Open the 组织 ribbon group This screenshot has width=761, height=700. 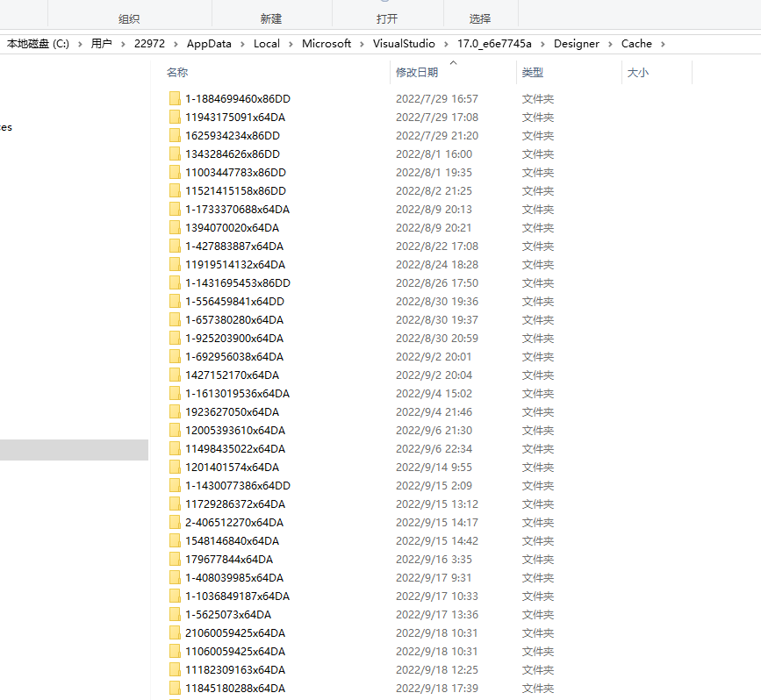coord(129,19)
